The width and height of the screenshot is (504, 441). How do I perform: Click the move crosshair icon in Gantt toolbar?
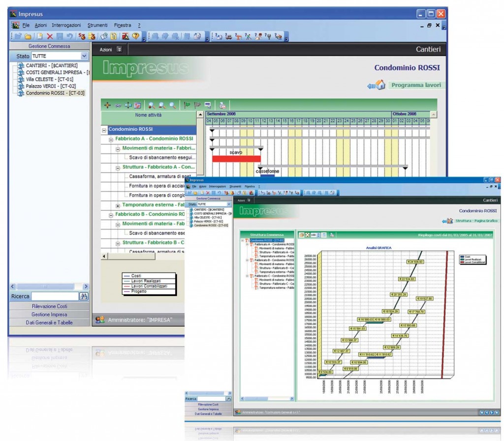click(x=107, y=105)
